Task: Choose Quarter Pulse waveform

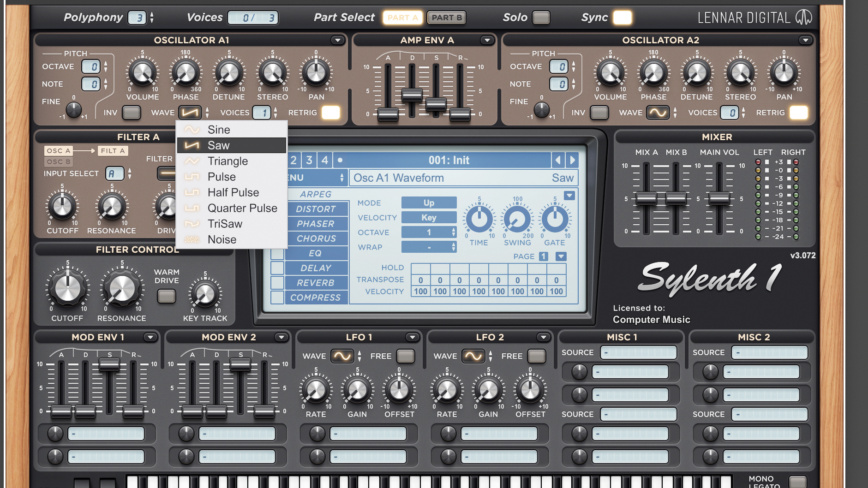Action: tap(231, 208)
